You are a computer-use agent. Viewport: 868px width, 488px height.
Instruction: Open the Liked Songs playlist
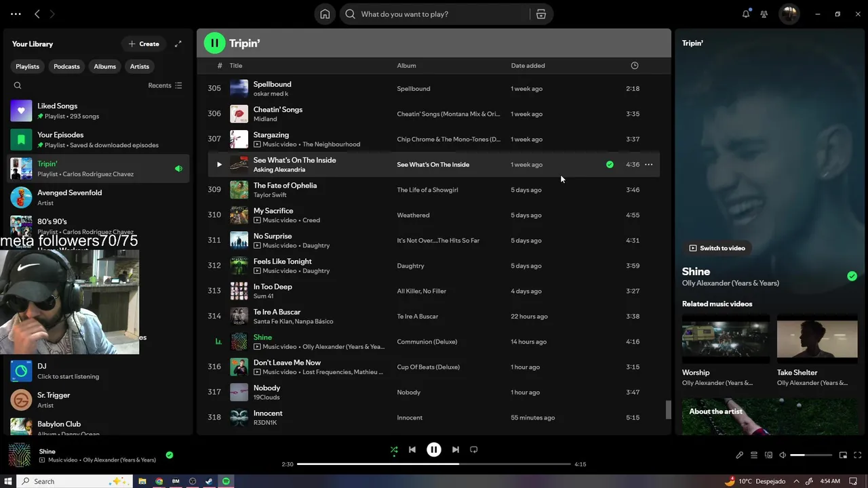[x=98, y=110]
